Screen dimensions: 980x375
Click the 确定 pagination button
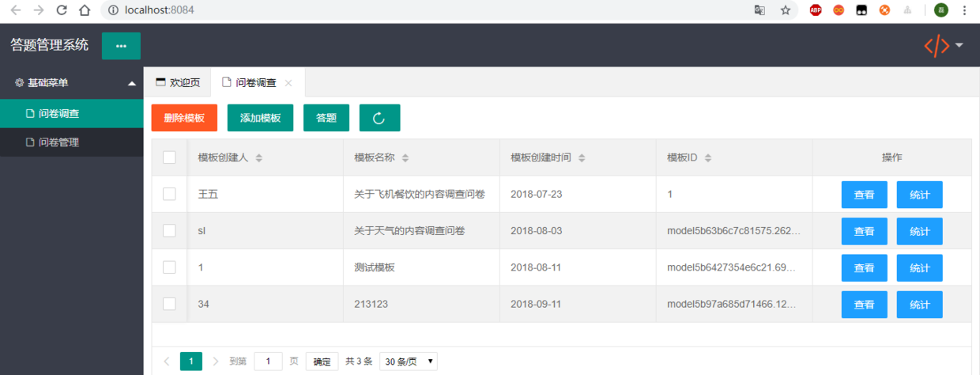[x=322, y=362]
